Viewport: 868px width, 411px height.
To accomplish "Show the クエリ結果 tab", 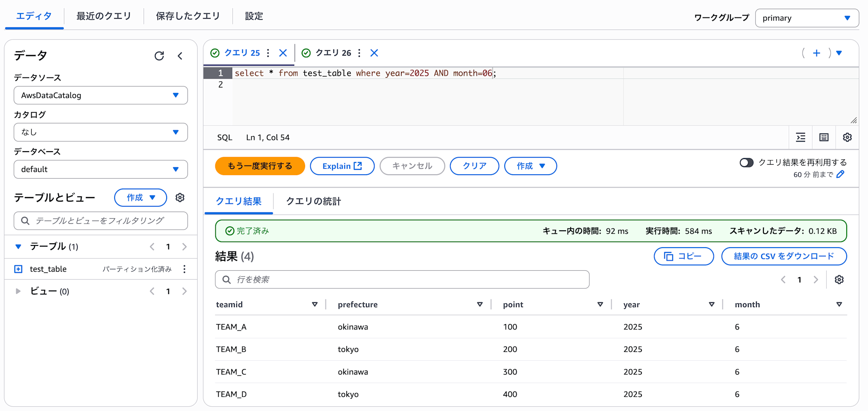I will point(239,202).
